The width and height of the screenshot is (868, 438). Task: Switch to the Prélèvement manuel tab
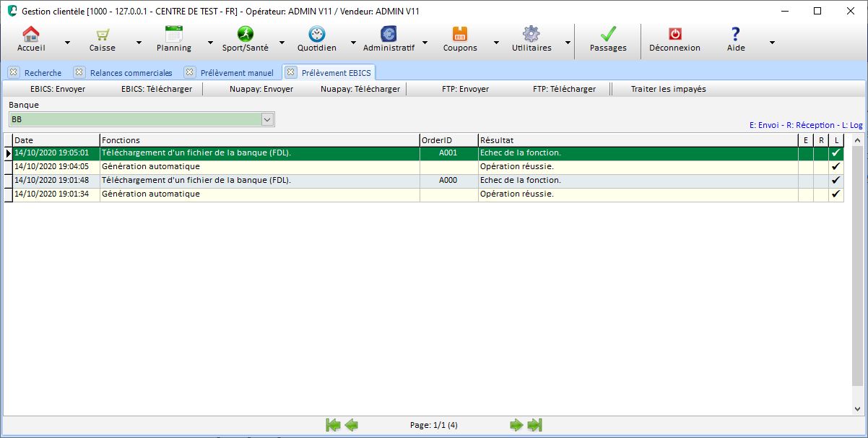236,73
